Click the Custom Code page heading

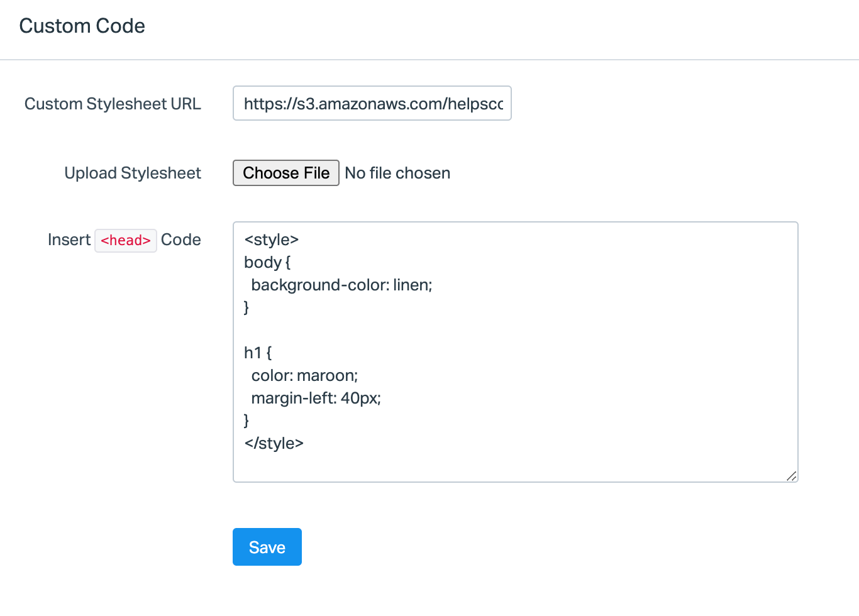(82, 26)
